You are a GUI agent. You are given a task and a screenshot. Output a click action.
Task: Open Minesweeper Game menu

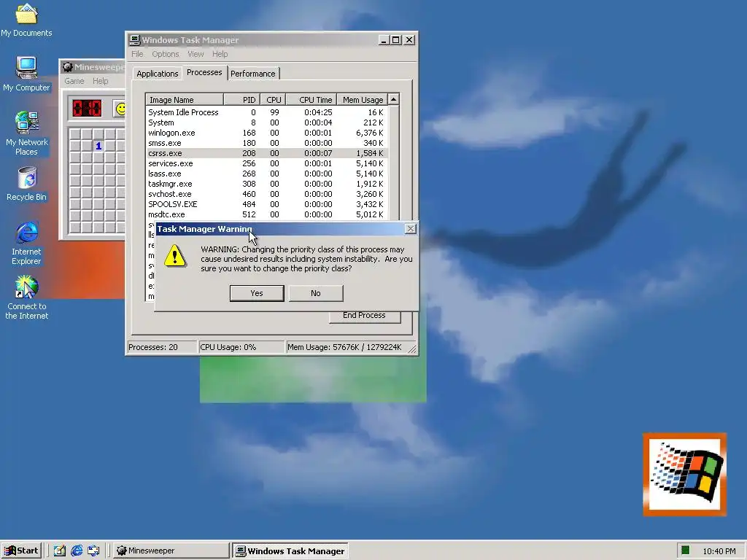(74, 81)
